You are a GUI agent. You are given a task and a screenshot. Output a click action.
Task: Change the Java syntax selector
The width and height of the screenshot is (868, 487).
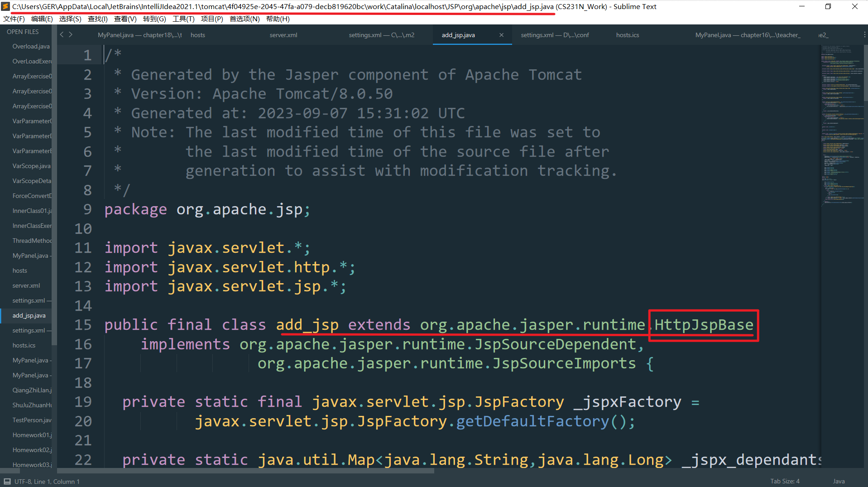tap(839, 481)
